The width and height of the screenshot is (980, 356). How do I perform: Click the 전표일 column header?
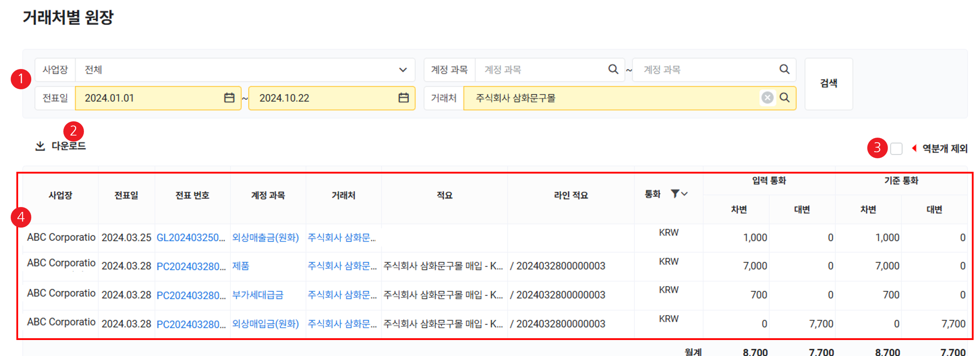126,196
